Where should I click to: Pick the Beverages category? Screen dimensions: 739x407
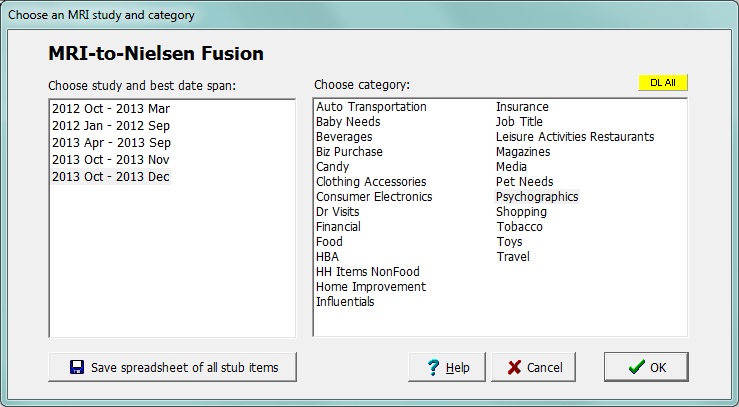coord(344,137)
